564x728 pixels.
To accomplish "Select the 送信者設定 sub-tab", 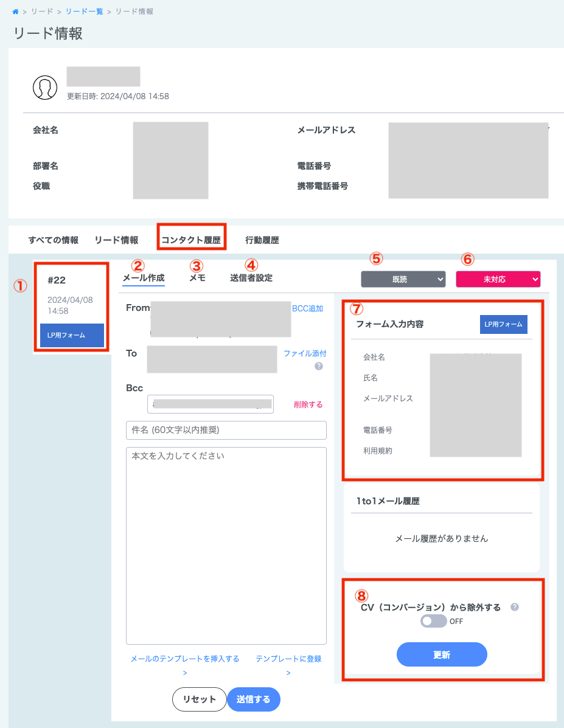I will (x=251, y=278).
